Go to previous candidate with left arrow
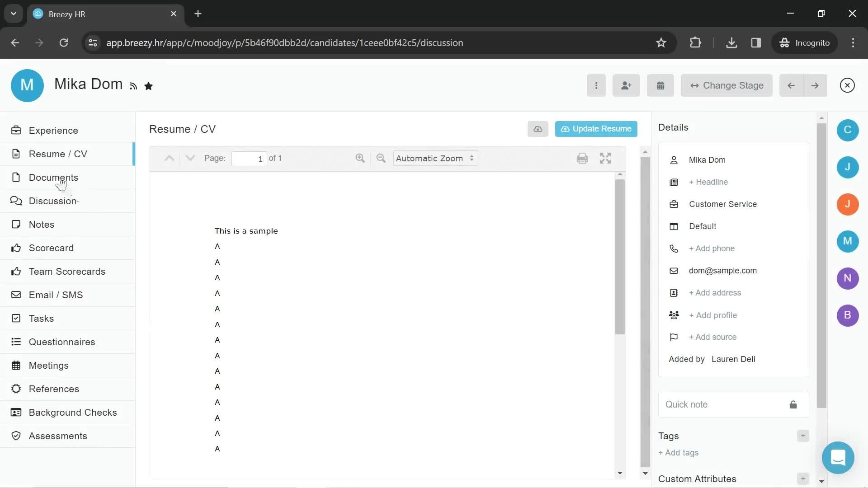This screenshot has width=868, height=488. tap(791, 85)
